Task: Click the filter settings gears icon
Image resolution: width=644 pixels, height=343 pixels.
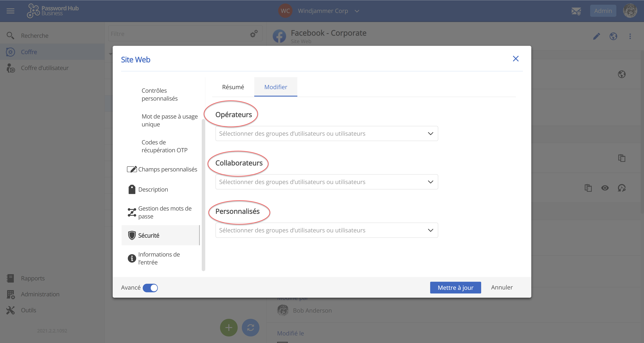Action: point(254,34)
